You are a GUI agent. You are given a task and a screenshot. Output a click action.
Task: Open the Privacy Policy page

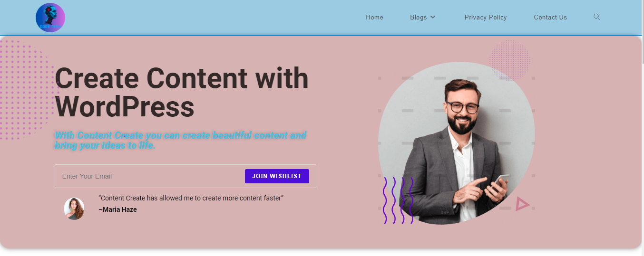(486, 17)
